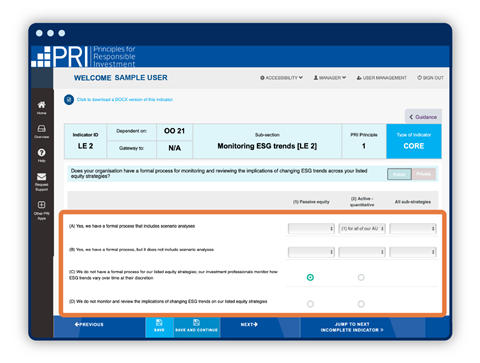Viewport: 480px width, 363px height.
Task: Open row A Passive equity dropdown
Action: pos(311,229)
